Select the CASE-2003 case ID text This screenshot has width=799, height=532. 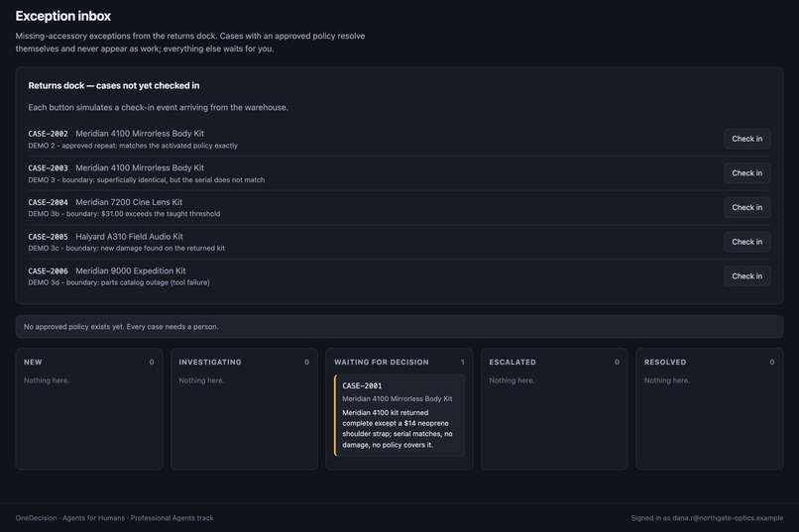pos(48,168)
